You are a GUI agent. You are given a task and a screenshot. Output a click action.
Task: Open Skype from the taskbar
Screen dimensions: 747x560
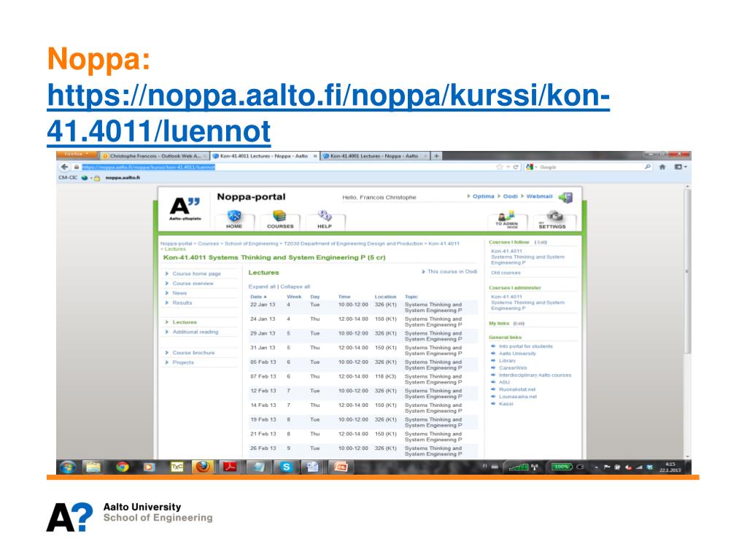pyautogui.click(x=286, y=467)
